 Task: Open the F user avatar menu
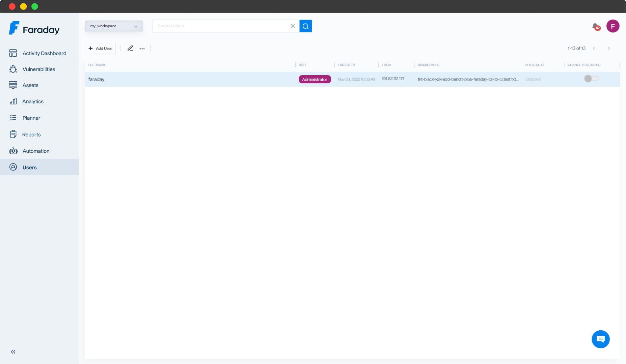pos(613,26)
